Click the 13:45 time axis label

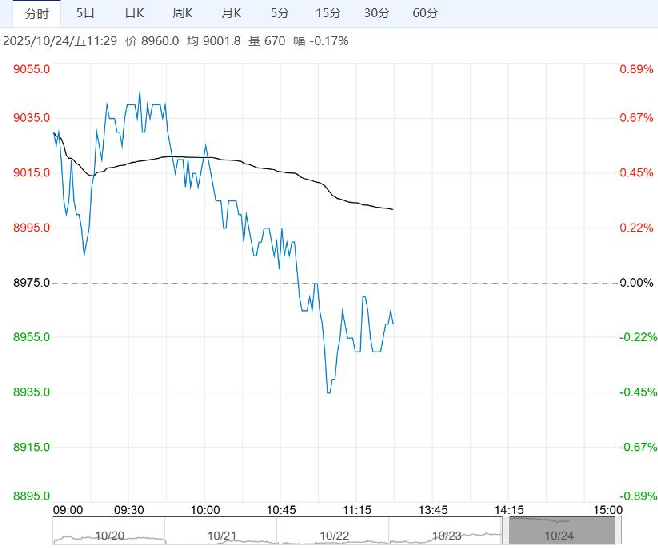(430, 508)
